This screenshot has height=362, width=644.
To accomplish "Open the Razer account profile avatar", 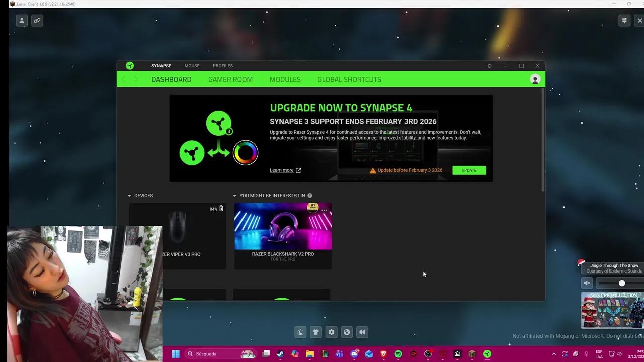I will tap(535, 79).
